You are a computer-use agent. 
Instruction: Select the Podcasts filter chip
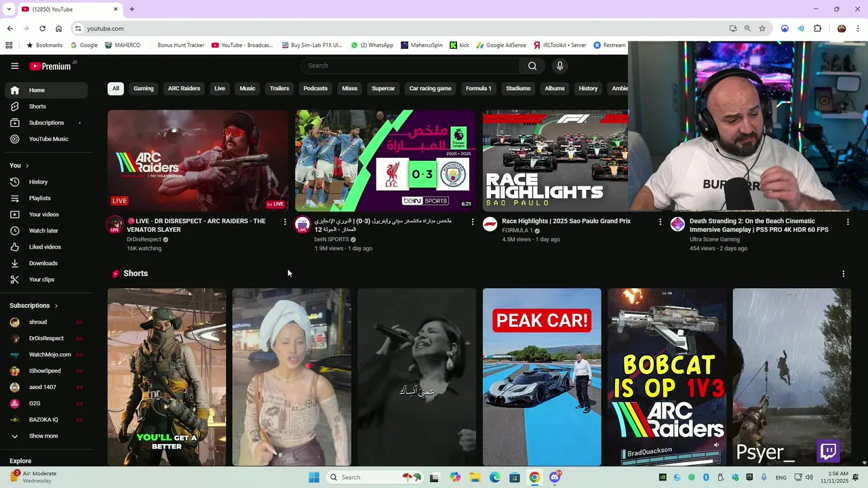tap(315, 89)
